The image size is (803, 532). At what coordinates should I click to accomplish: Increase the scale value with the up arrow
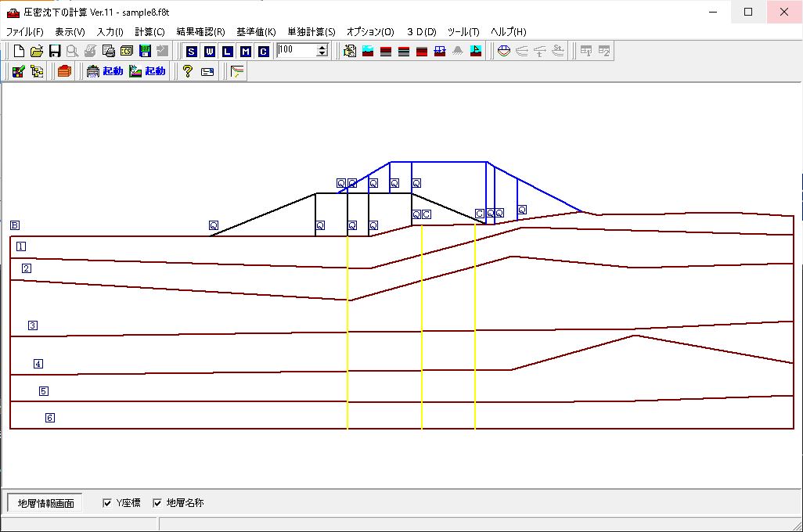(x=322, y=47)
